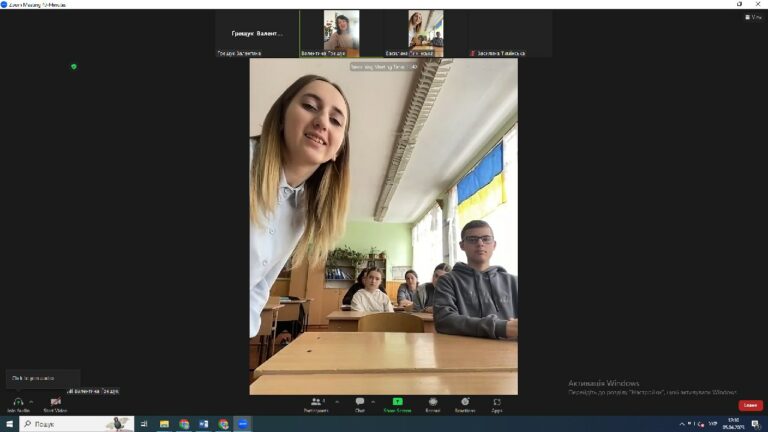Click the Join Audio headphone icon
Screen dimensions: 768x432
(x=18, y=402)
